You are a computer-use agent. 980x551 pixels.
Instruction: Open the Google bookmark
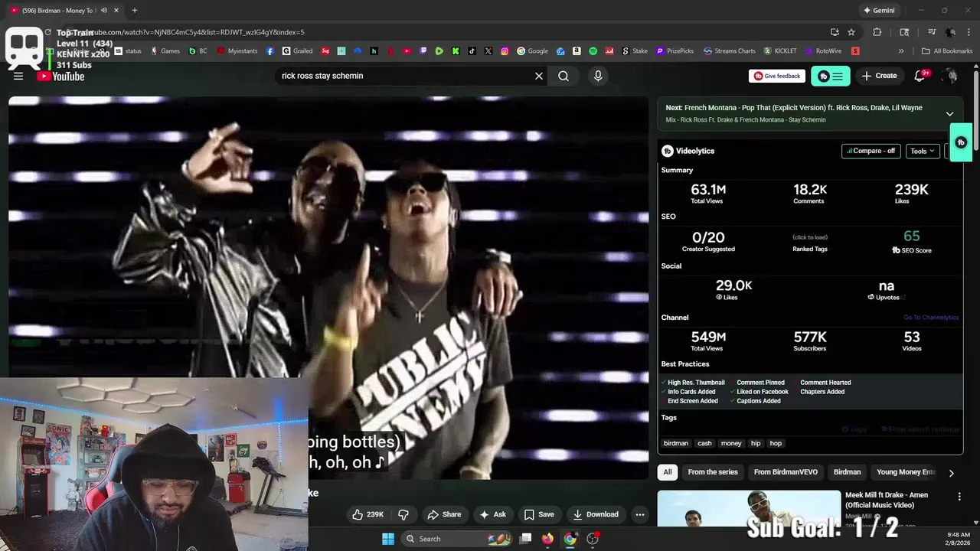click(x=532, y=51)
